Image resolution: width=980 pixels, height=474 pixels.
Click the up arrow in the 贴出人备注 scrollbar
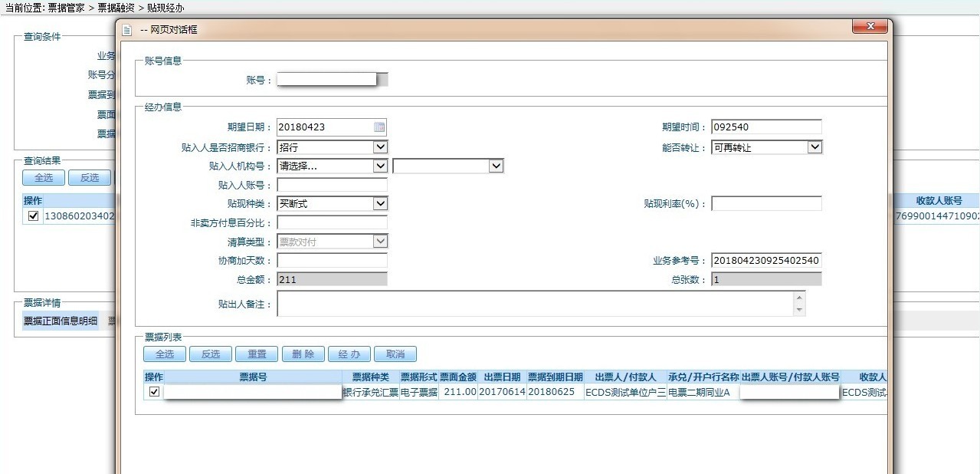point(800,298)
